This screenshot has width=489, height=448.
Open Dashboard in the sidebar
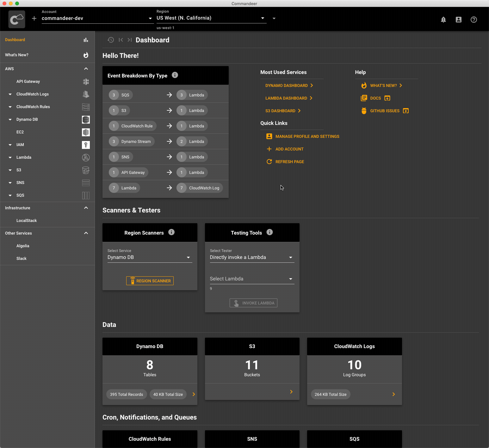click(x=15, y=40)
